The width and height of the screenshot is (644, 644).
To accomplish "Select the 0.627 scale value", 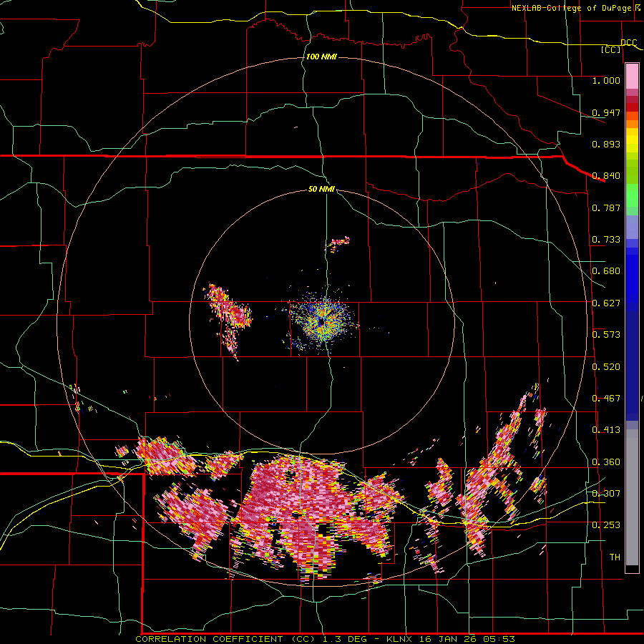I will click(606, 303).
